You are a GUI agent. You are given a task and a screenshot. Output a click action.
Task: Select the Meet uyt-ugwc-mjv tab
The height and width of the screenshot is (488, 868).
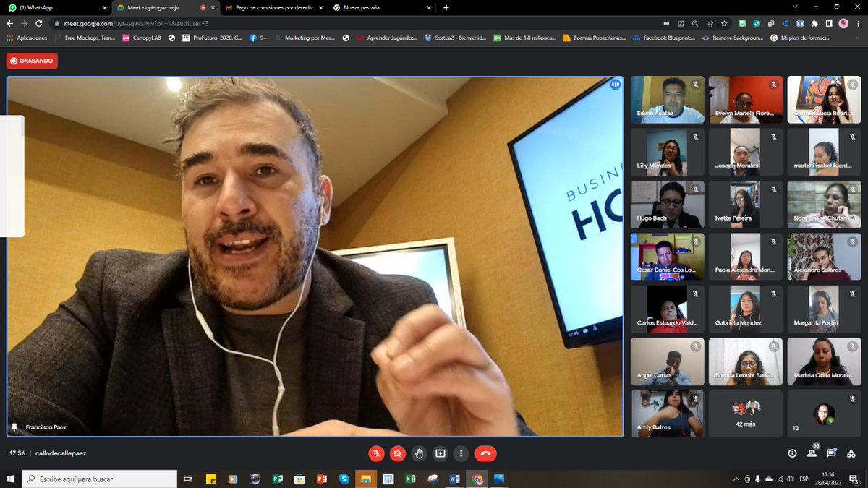point(165,7)
